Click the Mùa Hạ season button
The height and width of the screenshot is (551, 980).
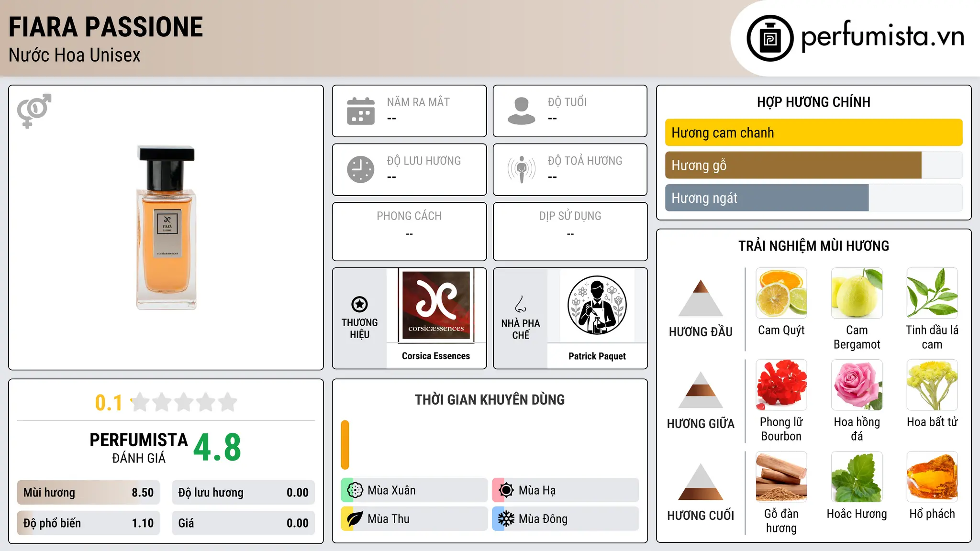click(x=566, y=490)
